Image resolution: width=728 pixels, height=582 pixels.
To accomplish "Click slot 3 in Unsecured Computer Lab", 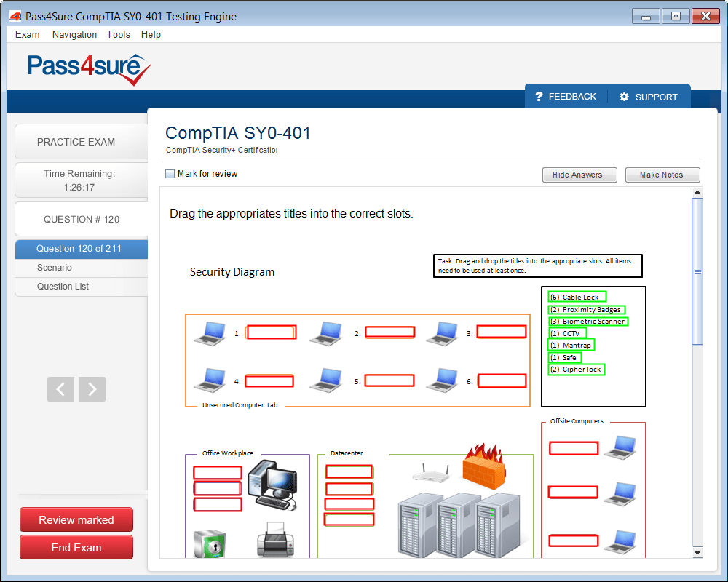I will (x=502, y=332).
